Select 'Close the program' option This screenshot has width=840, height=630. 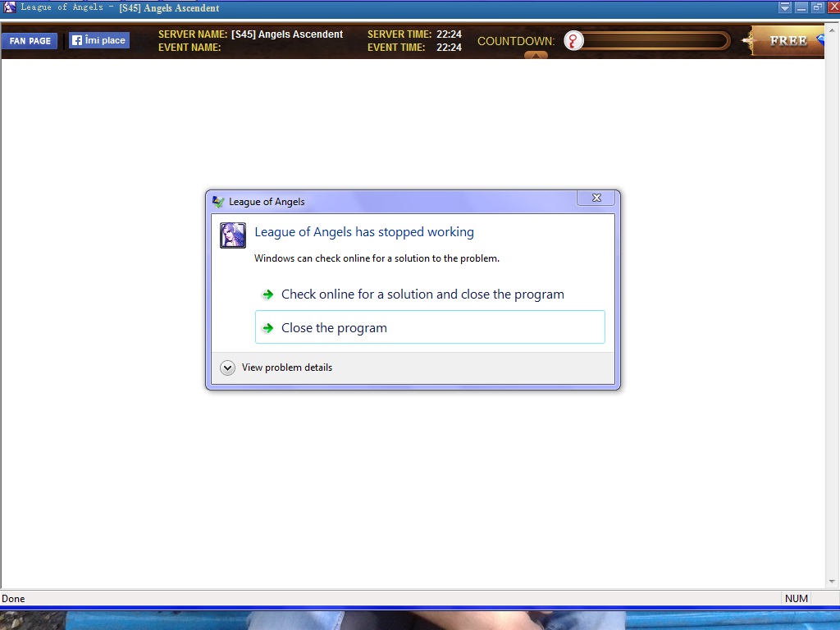(x=430, y=327)
